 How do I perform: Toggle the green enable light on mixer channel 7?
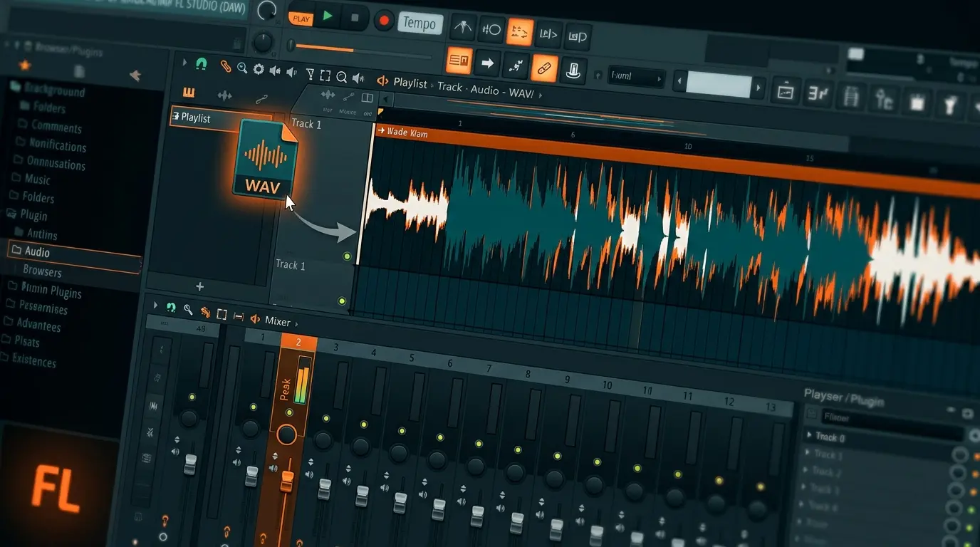pyautogui.click(x=479, y=444)
